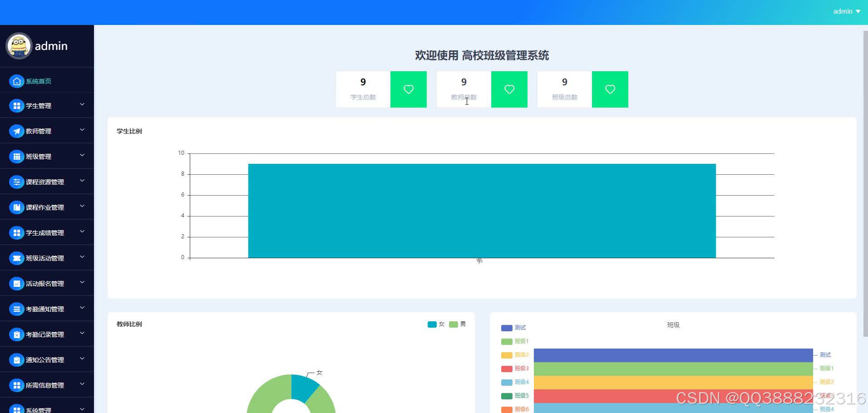Screen dimensions: 868x413
Task: Toggle the 测试 legend entry in 班级 chart
Action: tap(513, 328)
